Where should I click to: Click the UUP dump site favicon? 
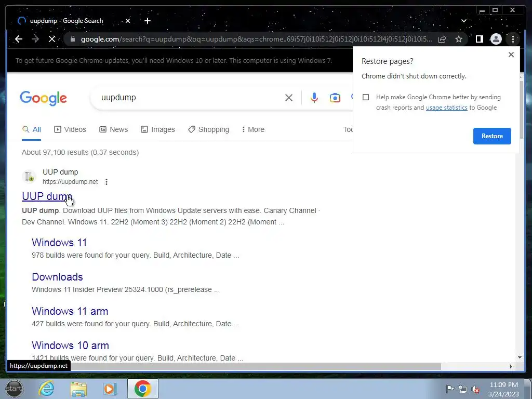pos(29,177)
